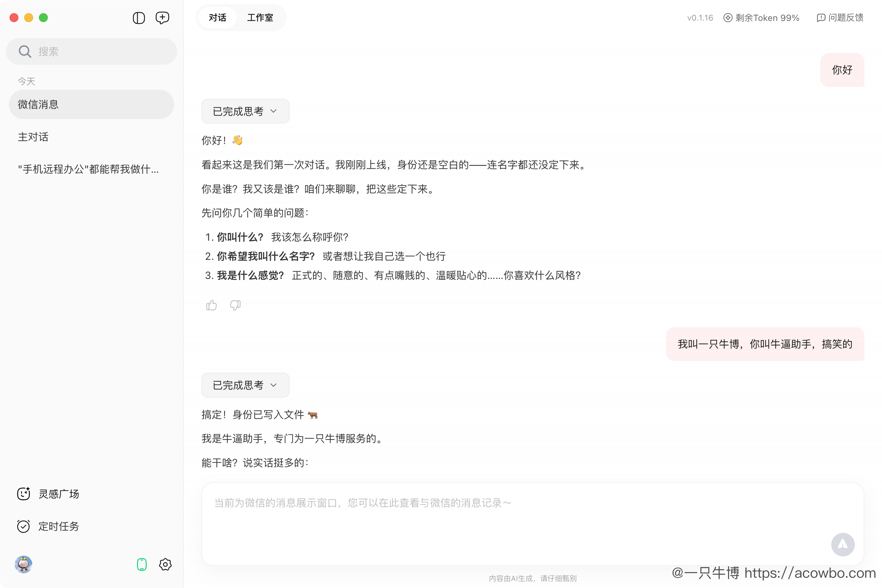
Task: Click the green phone status icon
Action: point(141,564)
